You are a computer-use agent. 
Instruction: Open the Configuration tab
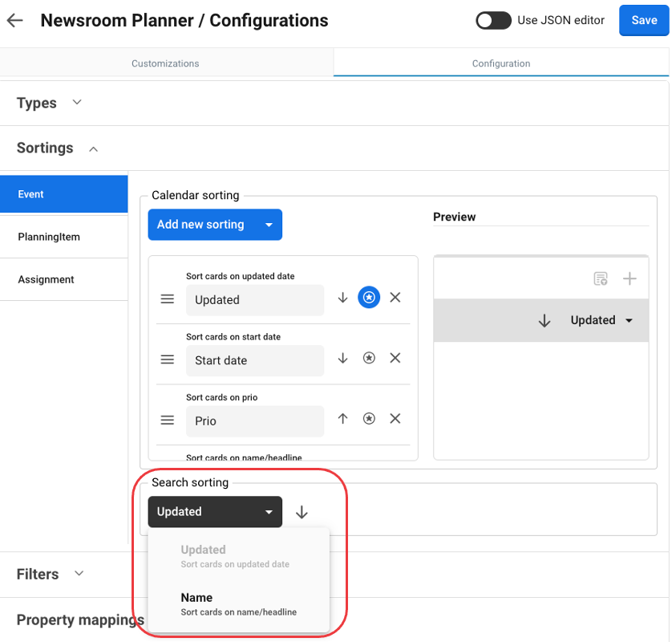tap(500, 63)
